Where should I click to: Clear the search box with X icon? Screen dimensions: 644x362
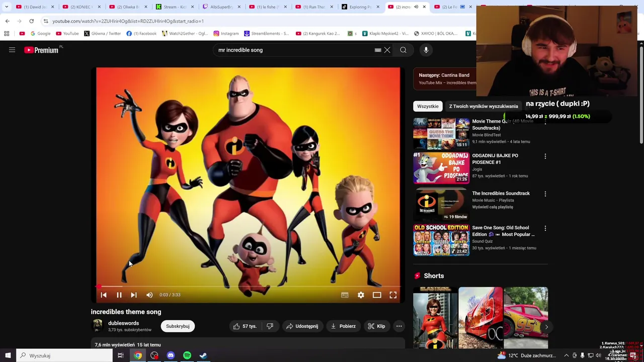[x=387, y=50]
